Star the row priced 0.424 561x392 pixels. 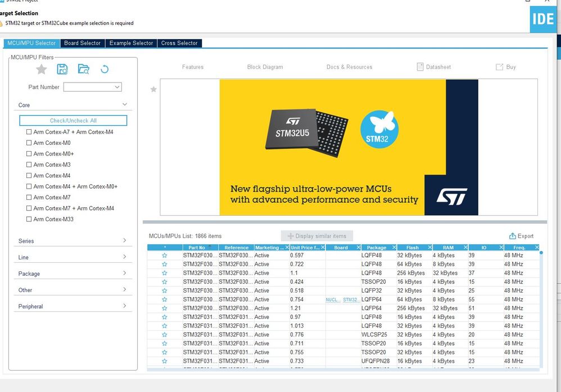pyautogui.click(x=165, y=281)
